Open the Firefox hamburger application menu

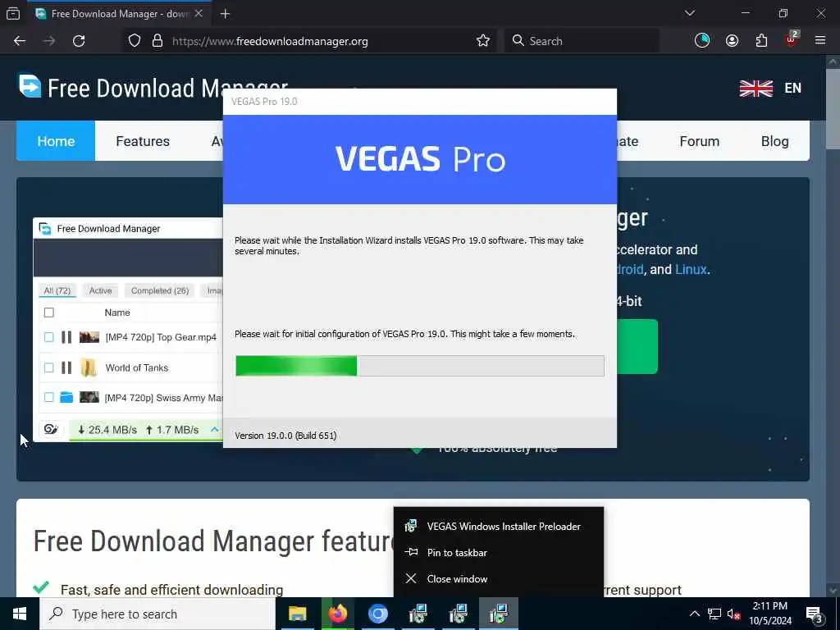pos(820,41)
